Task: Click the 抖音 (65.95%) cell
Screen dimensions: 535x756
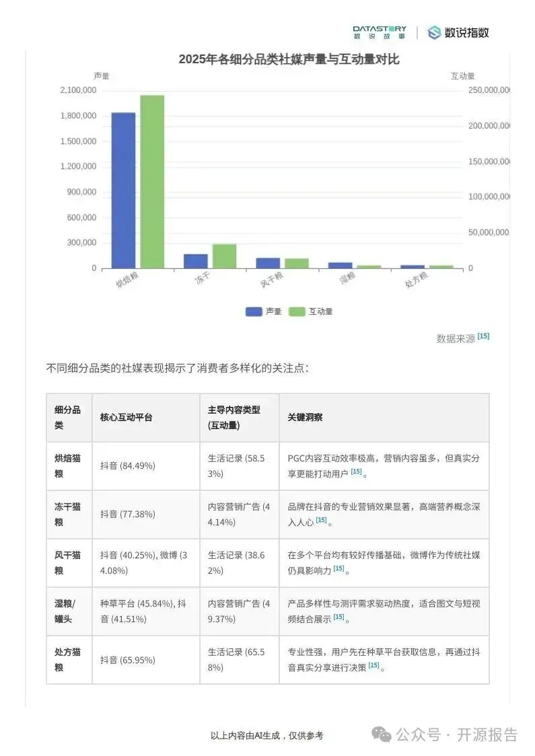Action: click(145, 660)
